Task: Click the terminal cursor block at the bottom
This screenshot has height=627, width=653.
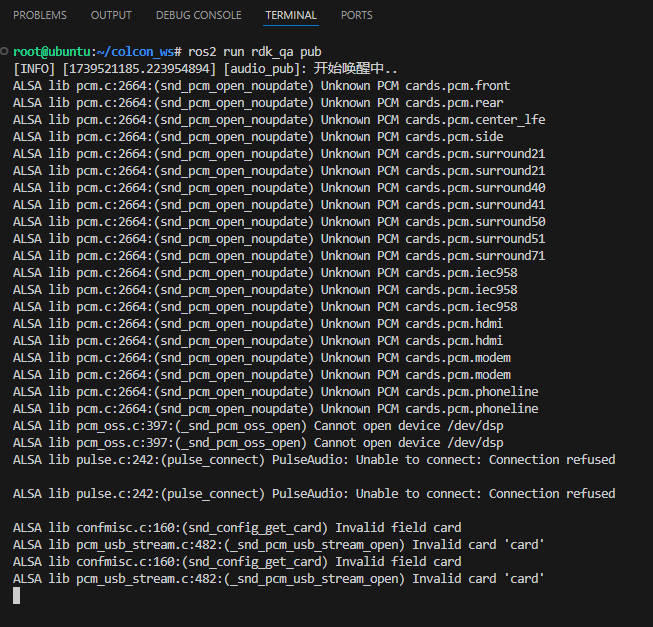Action: [x=16, y=596]
